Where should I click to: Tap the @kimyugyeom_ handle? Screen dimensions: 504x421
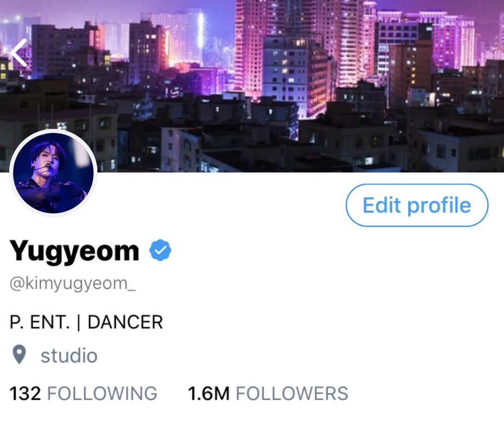click(x=73, y=284)
